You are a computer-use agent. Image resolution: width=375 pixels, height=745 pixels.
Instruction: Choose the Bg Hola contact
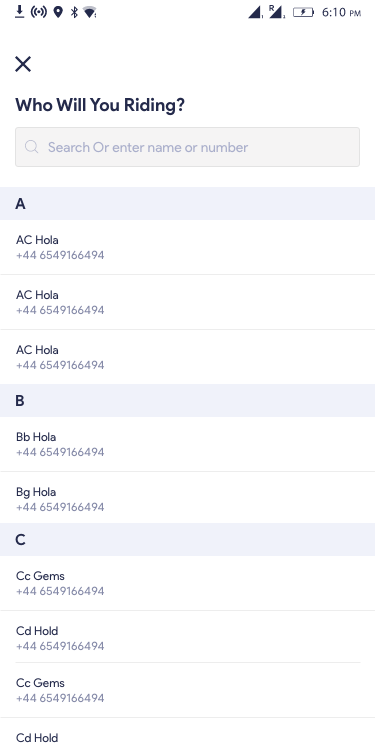coord(187,499)
